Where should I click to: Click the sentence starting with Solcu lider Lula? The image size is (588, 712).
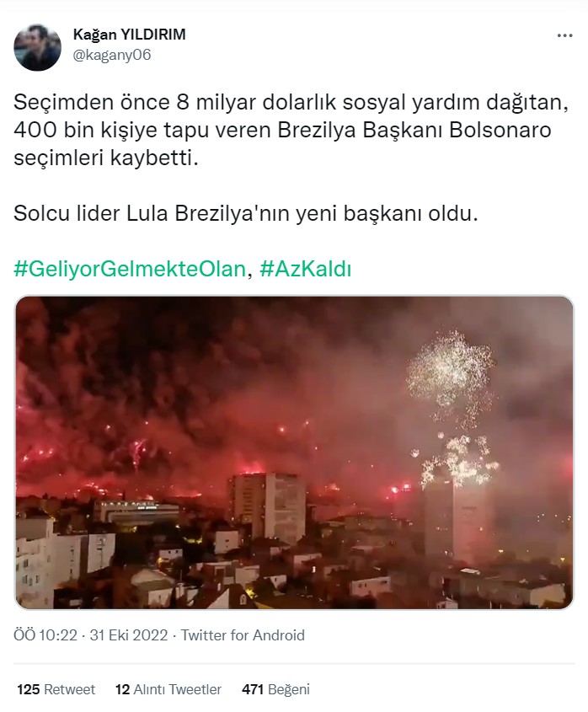point(246,213)
